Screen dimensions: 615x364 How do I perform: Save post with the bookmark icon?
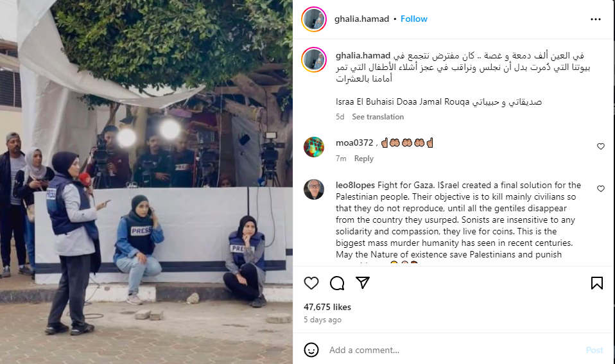596,283
